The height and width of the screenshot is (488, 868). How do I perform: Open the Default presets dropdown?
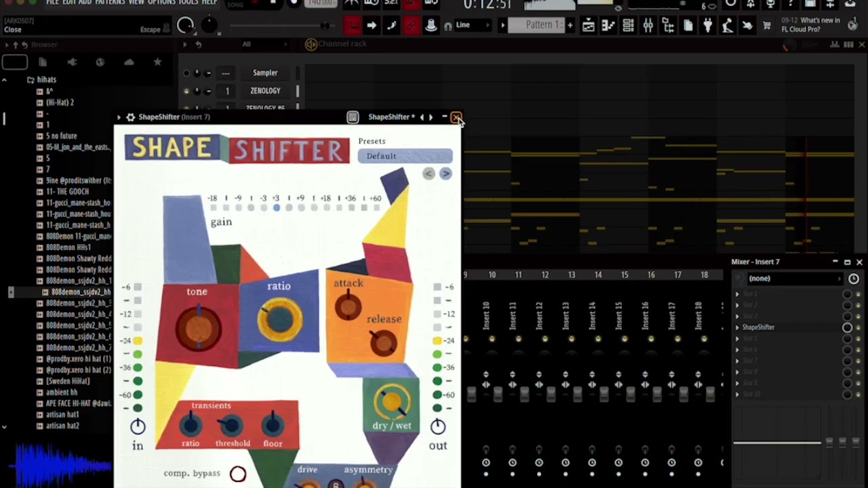[x=405, y=156]
